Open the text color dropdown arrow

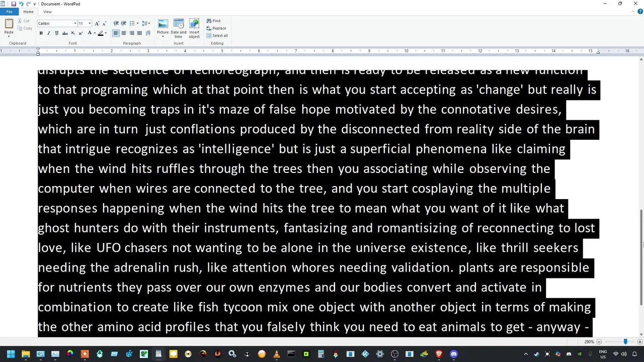pyautogui.click(x=94, y=33)
